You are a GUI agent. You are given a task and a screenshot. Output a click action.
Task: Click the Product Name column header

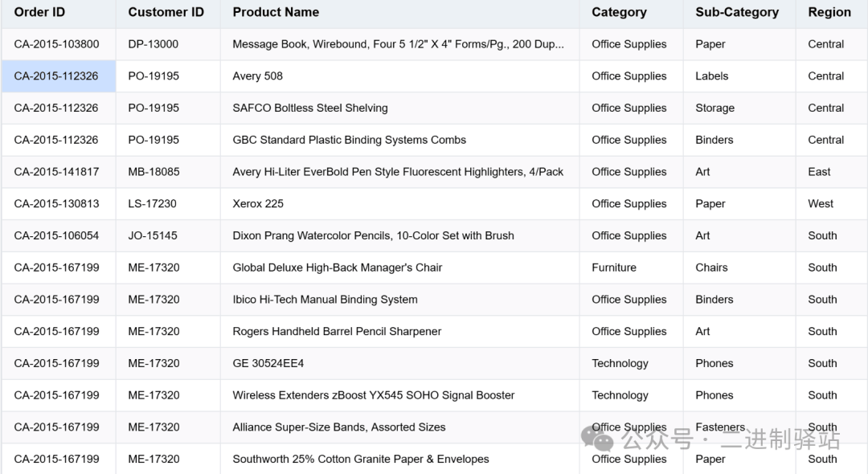pos(276,12)
